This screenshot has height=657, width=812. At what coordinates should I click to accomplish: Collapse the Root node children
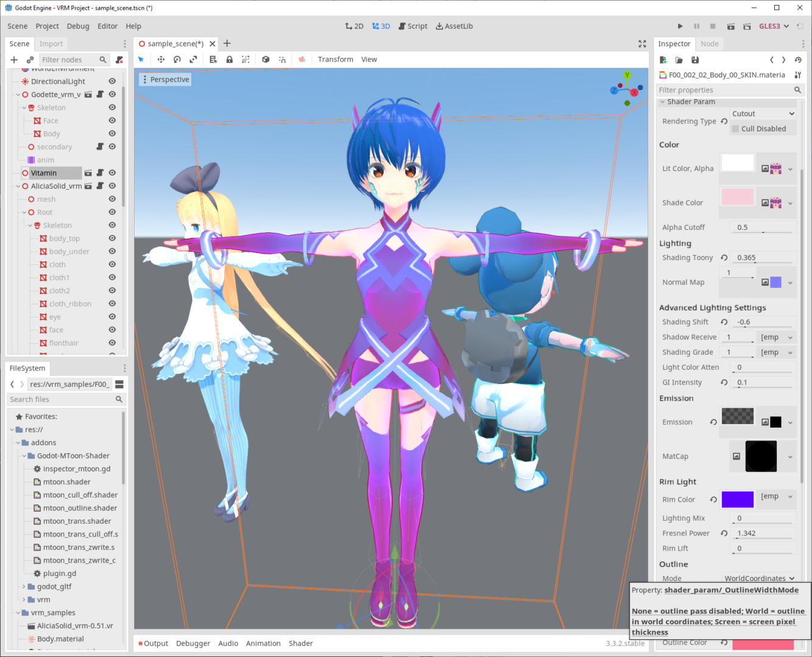(24, 212)
